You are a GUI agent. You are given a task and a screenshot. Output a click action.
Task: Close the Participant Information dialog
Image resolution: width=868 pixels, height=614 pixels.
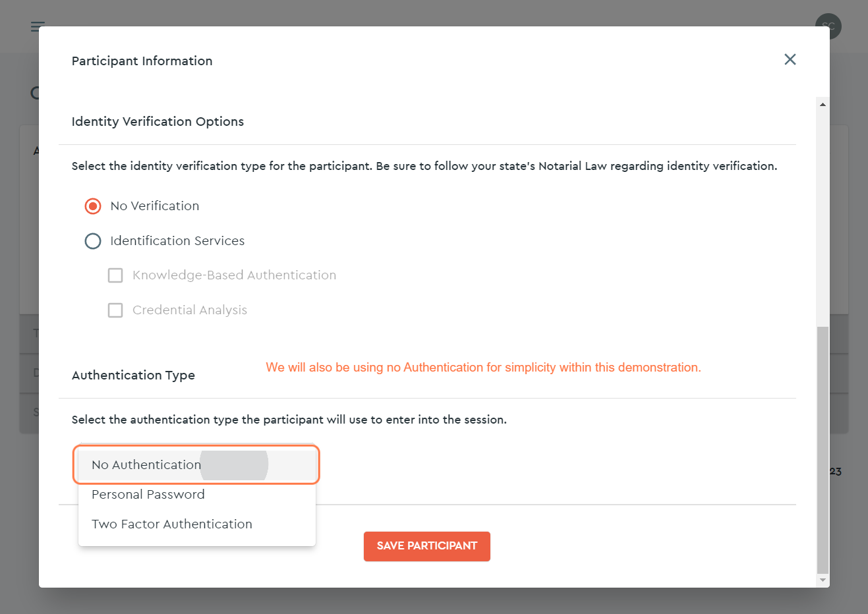(x=790, y=60)
